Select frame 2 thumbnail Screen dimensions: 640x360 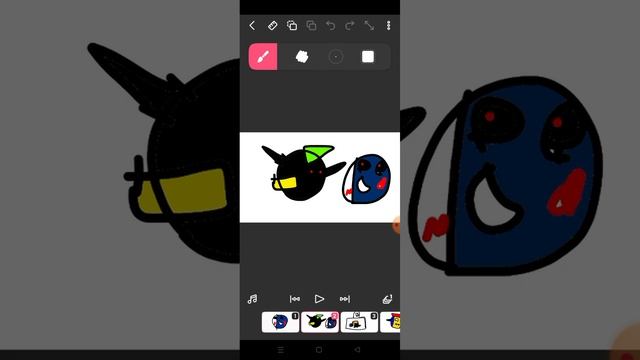click(x=320, y=322)
